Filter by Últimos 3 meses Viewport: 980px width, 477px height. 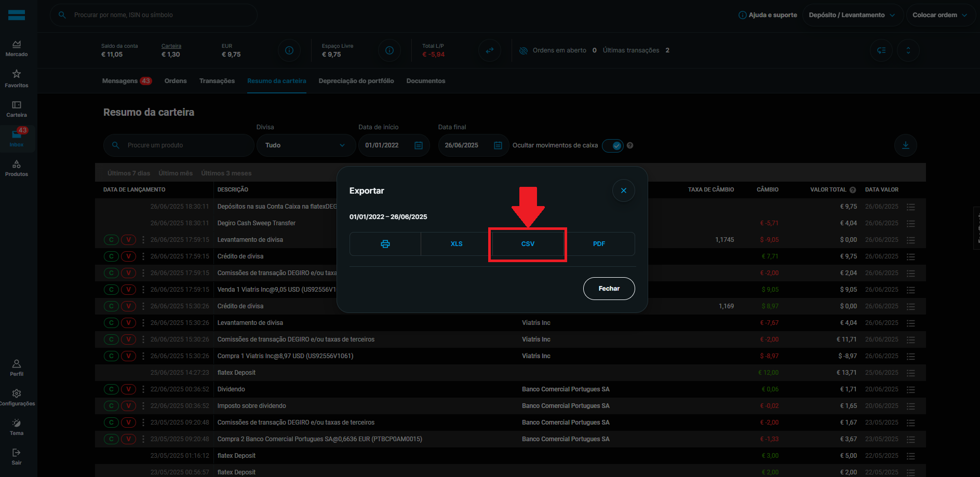[226, 173]
